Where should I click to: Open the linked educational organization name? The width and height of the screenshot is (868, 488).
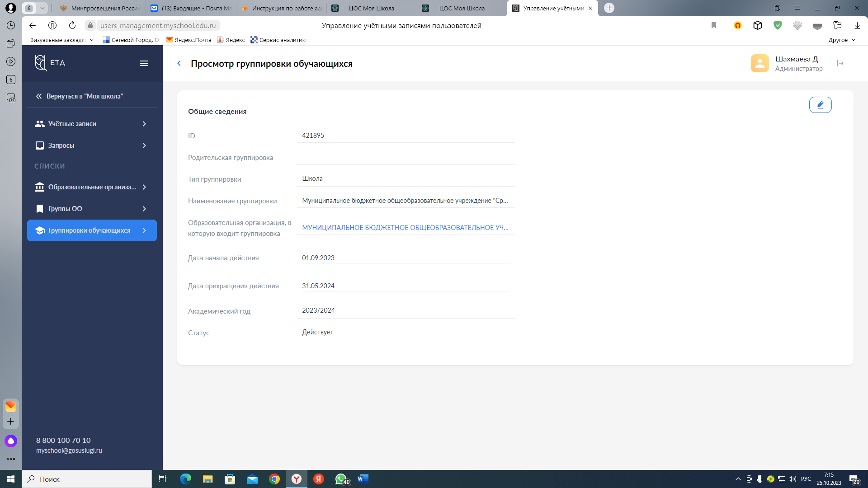(405, 228)
